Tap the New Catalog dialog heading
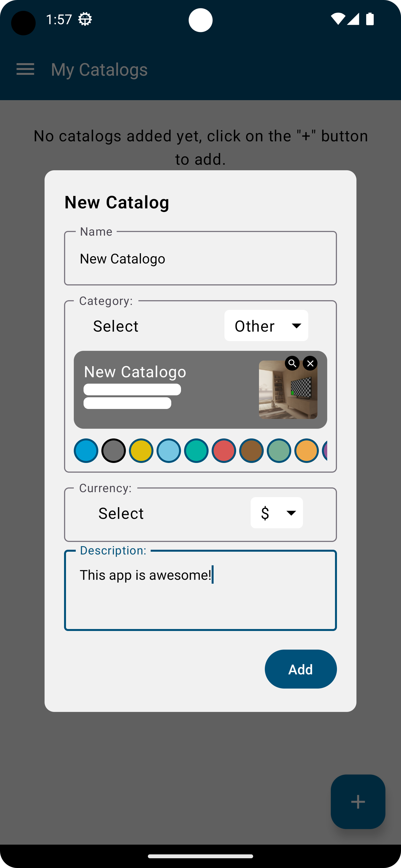This screenshot has width=401, height=868. tap(117, 202)
